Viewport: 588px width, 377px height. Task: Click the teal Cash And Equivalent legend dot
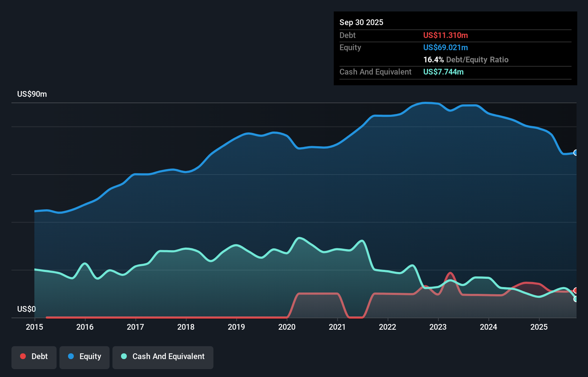click(124, 356)
